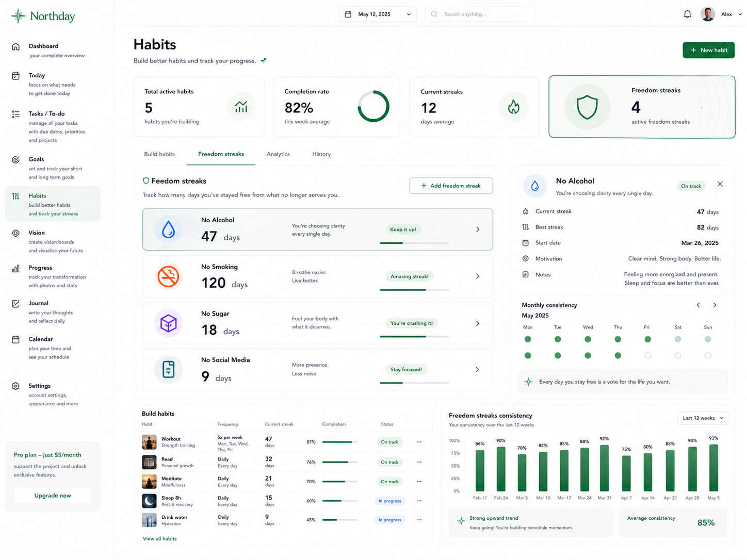
Task: Click the Workout completion progress bar
Action: pyautogui.click(x=339, y=442)
